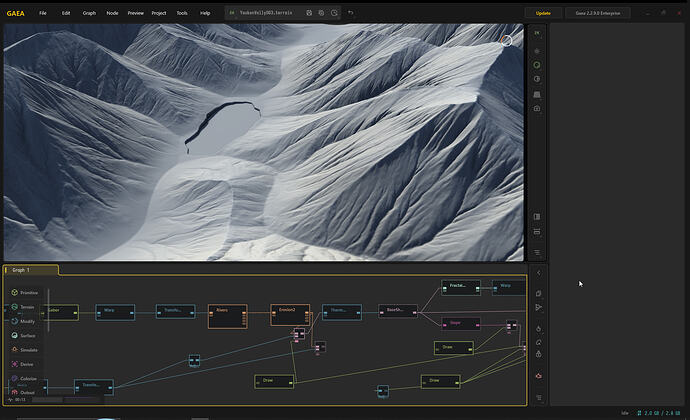Select the BaseSh... node
690x420 pixels.
pyautogui.click(x=398, y=312)
